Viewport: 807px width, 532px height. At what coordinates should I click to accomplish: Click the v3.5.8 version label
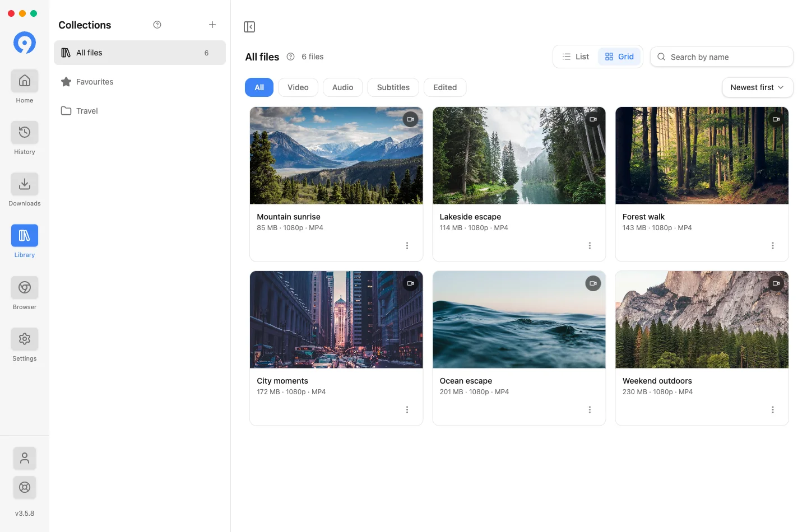(25, 513)
